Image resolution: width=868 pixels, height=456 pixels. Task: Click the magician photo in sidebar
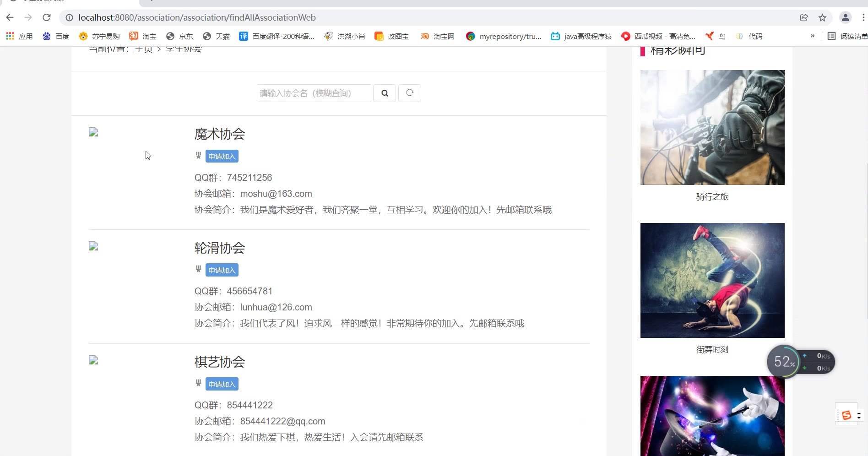coord(712,416)
